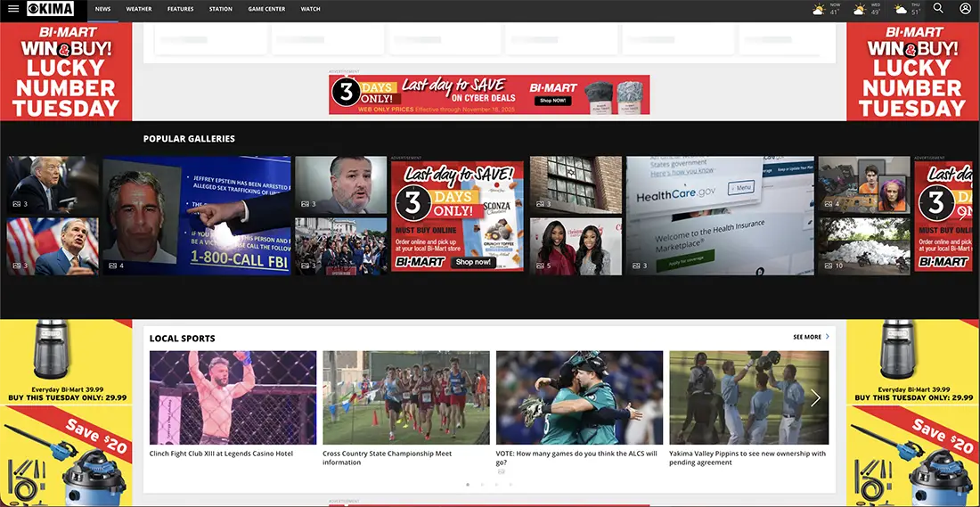Viewport: 980px width, 507px height.
Task: Open Clinch Fight Club XIII article headline
Action: (221, 454)
